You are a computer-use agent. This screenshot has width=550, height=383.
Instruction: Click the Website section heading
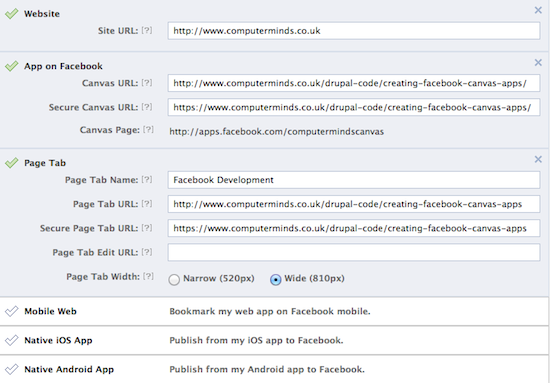pyautogui.click(x=42, y=14)
